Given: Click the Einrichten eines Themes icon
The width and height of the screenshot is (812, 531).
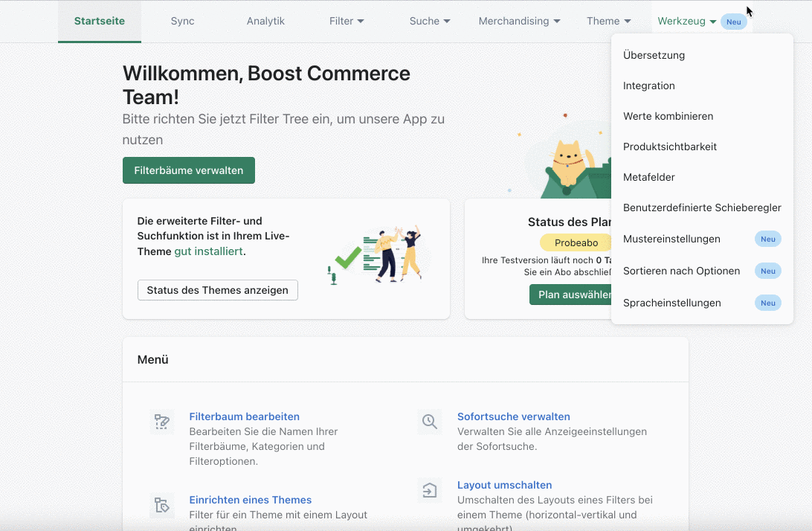Looking at the screenshot, I should coord(161,505).
